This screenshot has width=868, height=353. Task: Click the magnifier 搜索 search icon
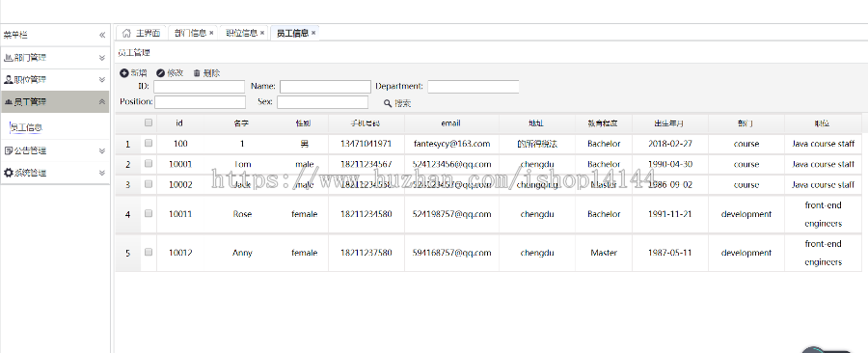(388, 103)
